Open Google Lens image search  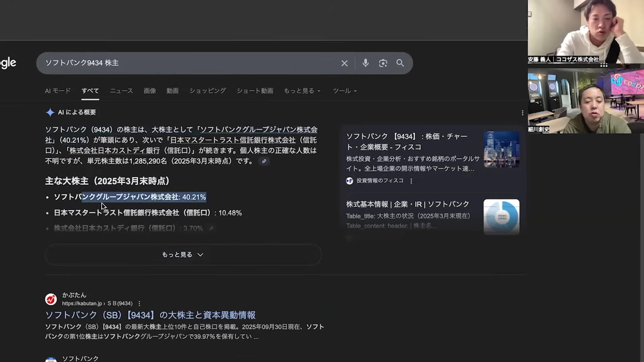383,63
